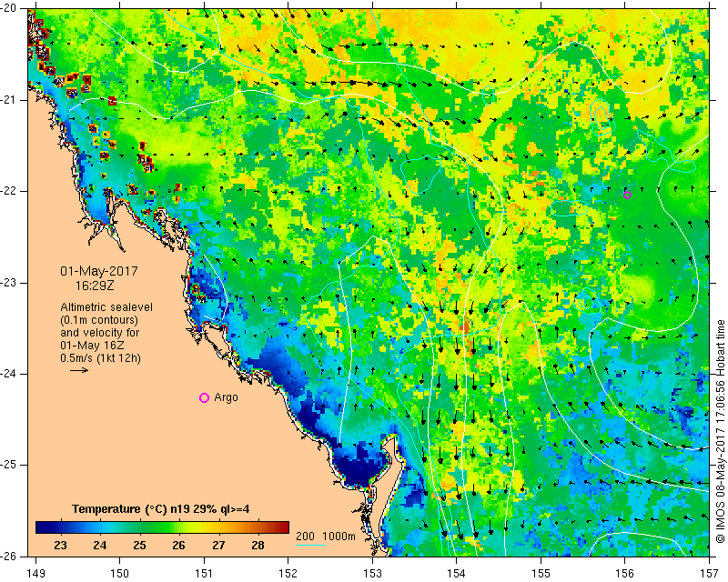
Task: Click the -20 latitude axis label
Action: tap(7, 9)
